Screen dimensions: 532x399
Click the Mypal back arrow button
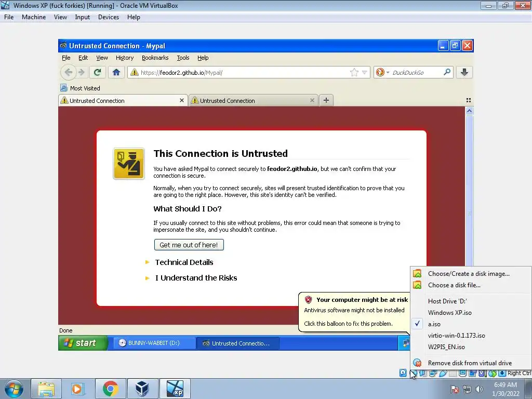68,72
